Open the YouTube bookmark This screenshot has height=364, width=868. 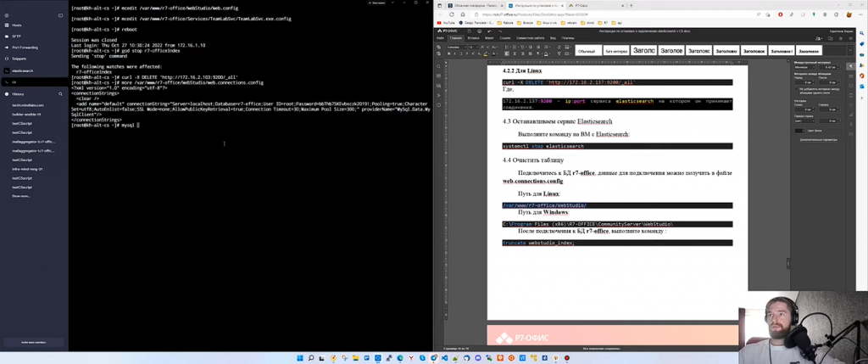(447, 23)
